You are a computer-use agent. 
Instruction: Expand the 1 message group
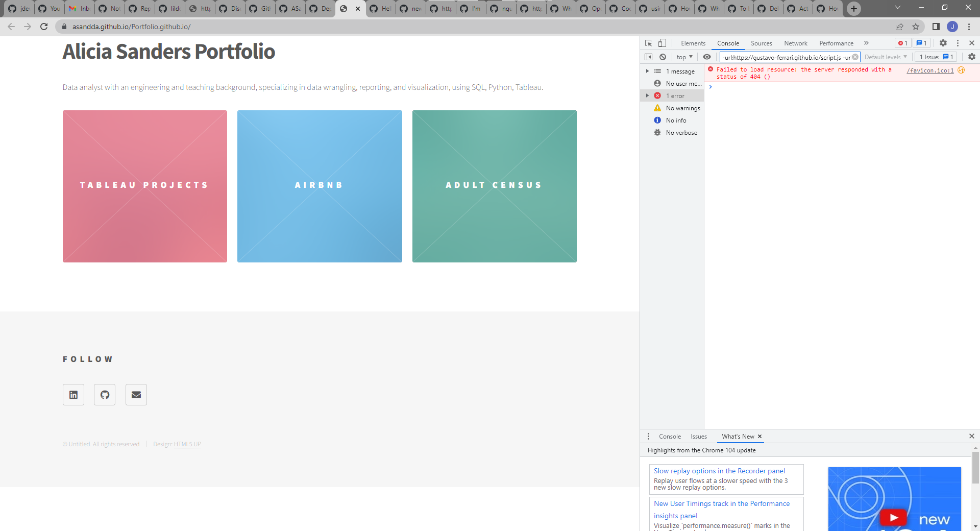pyautogui.click(x=647, y=71)
